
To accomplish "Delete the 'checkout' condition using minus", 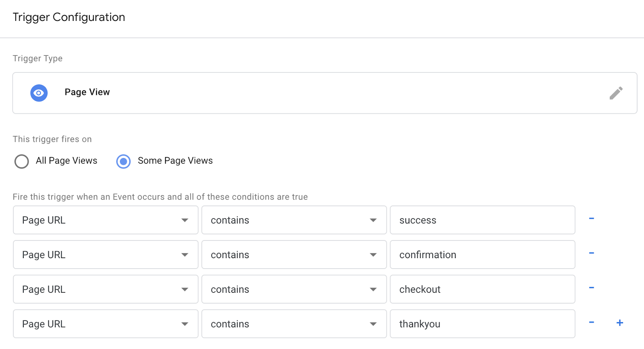I will (x=591, y=288).
